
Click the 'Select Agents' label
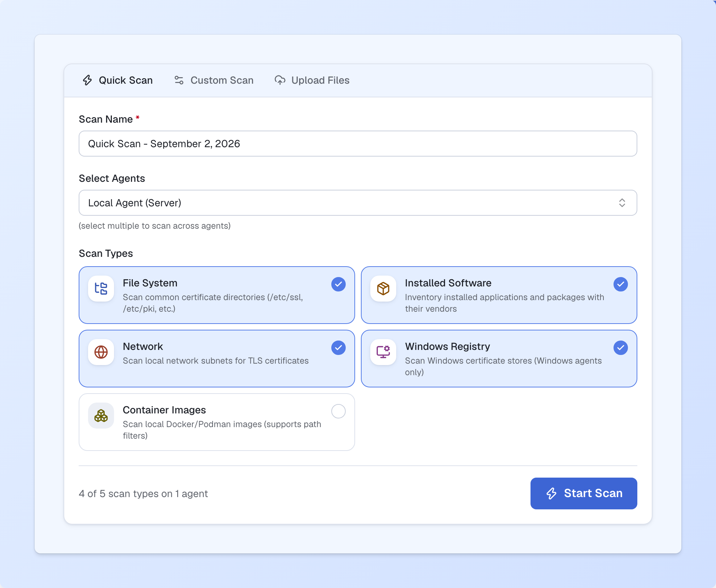112,178
